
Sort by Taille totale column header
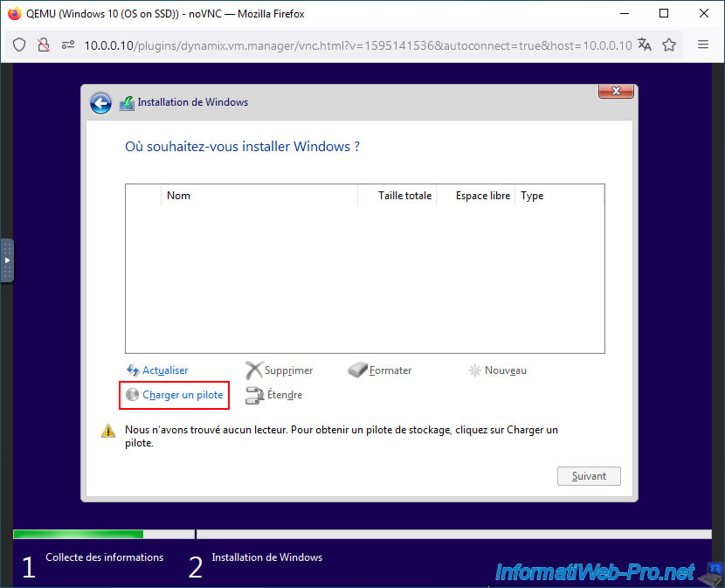[x=397, y=196]
